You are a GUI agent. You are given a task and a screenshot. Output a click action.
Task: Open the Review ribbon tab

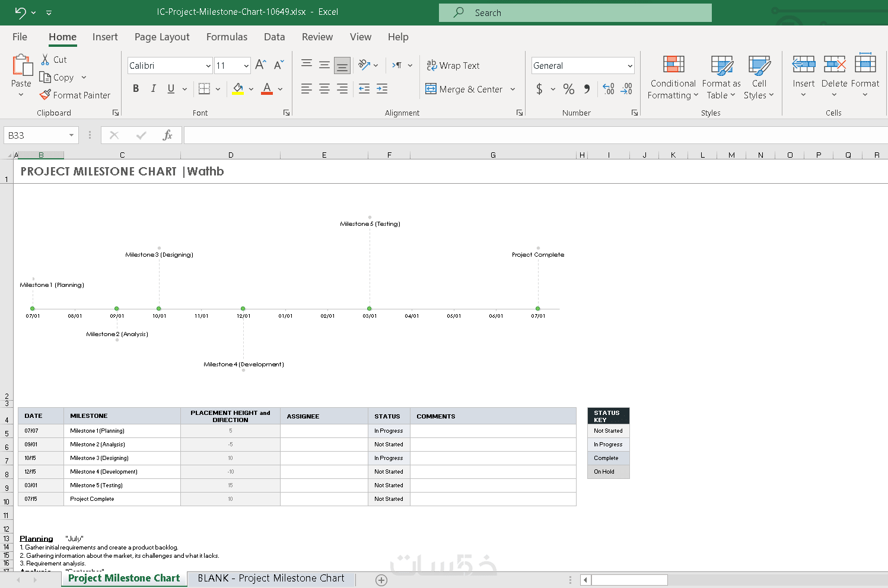click(x=317, y=37)
